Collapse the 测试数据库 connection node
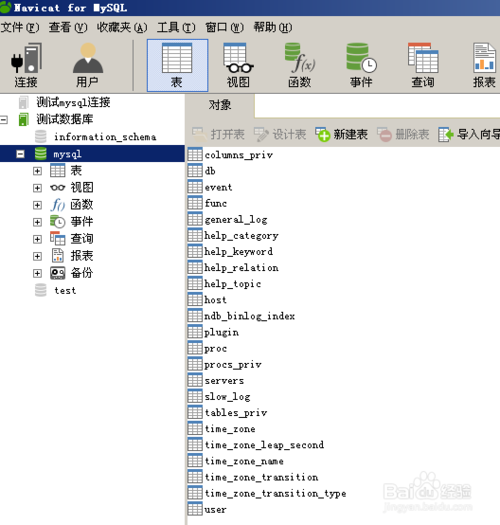Image resolution: width=500 pixels, height=525 pixels. tap(4, 120)
